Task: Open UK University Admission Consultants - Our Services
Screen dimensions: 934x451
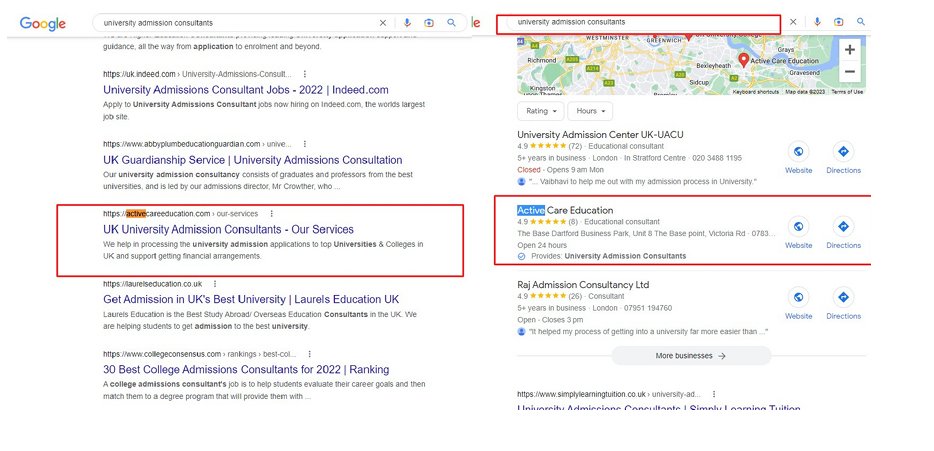Action: point(228,230)
